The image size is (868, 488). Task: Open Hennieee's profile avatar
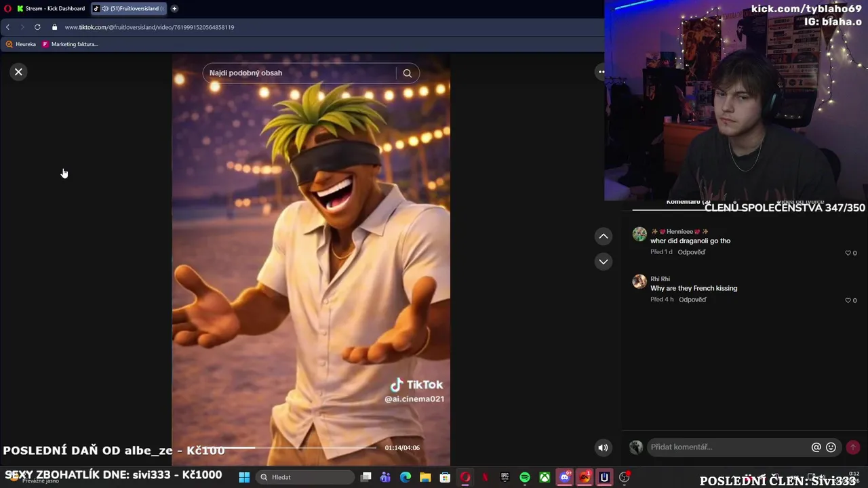click(x=639, y=235)
